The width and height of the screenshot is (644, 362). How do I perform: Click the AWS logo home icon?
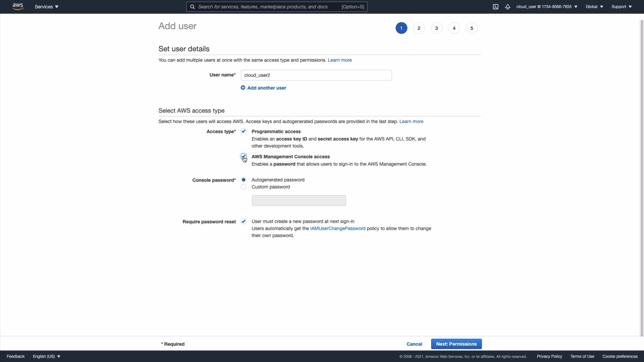tap(17, 7)
